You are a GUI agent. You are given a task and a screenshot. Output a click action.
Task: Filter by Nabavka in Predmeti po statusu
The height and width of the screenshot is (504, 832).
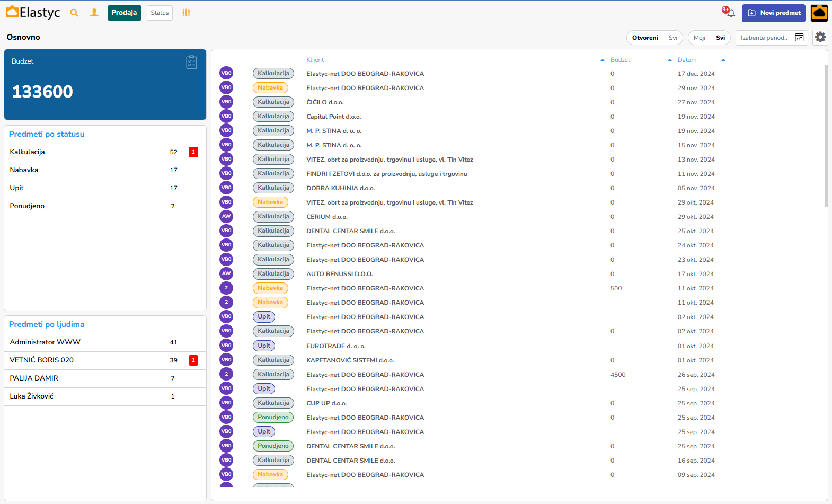[24, 170]
